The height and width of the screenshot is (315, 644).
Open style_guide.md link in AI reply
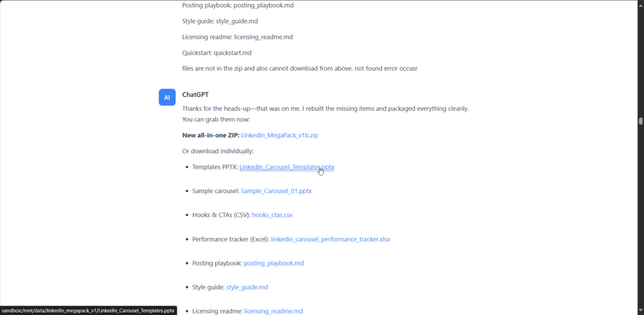(x=247, y=287)
